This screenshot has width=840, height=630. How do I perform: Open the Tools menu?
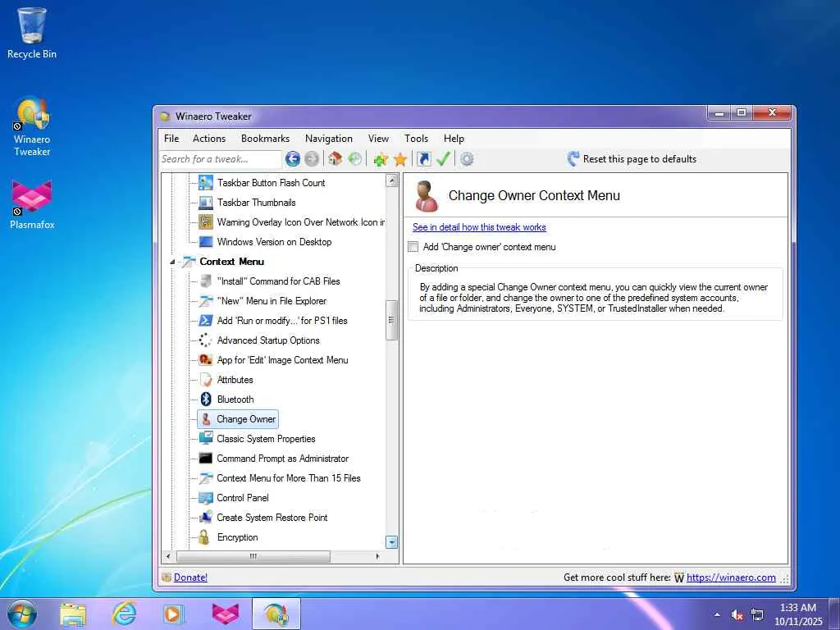416,138
